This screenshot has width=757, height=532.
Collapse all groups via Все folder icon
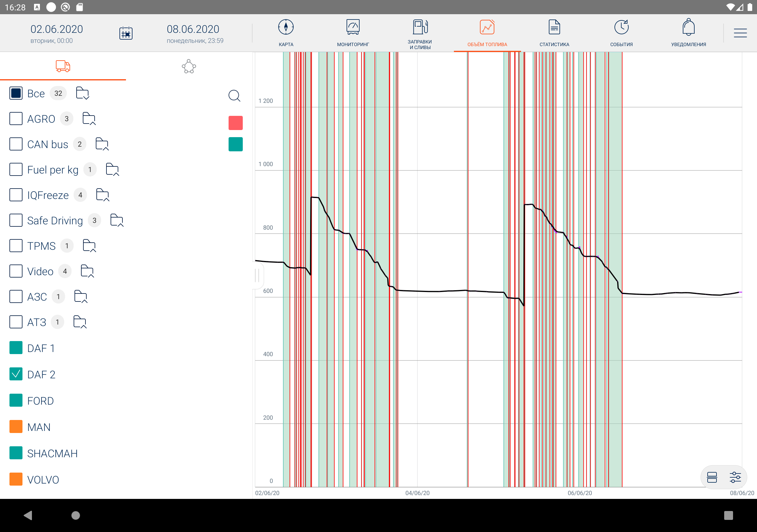click(x=83, y=93)
